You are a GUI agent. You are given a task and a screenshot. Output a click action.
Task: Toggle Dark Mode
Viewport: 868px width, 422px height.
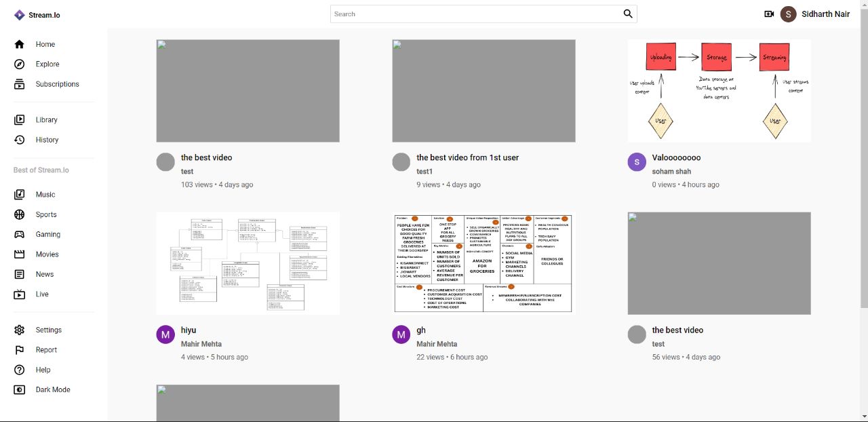tap(19, 389)
